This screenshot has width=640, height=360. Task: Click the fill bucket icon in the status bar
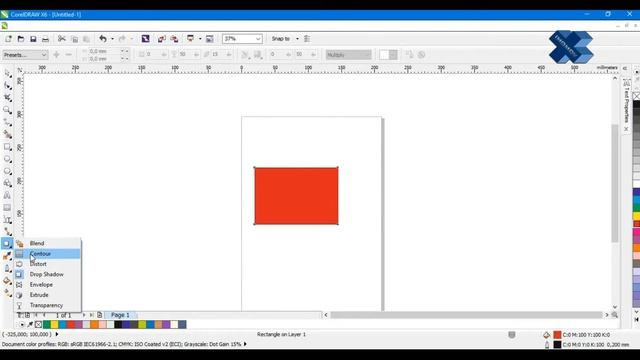pyautogui.click(x=547, y=335)
